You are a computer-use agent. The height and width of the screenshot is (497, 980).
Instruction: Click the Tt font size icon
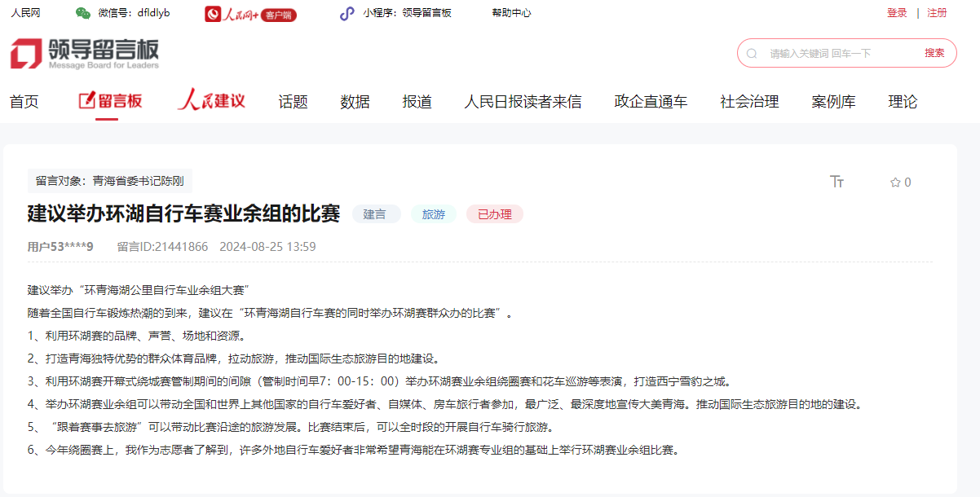(x=837, y=183)
